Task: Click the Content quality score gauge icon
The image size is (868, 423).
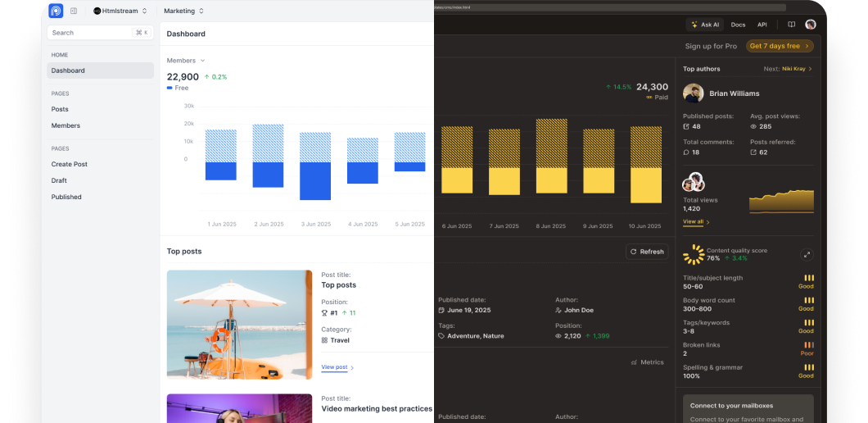Action: [x=693, y=254]
